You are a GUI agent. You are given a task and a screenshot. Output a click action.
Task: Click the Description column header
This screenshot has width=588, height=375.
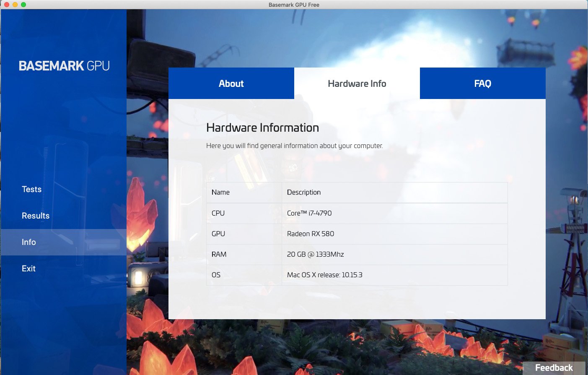coord(304,192)
